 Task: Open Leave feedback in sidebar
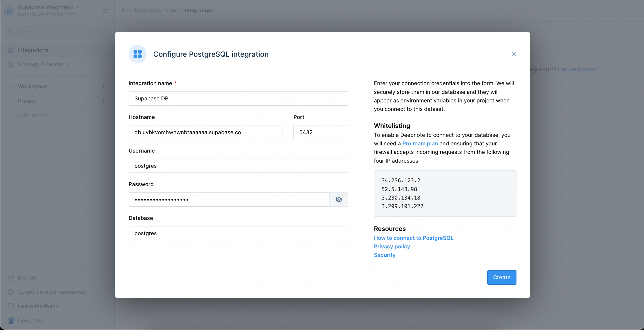click(38, 306)
